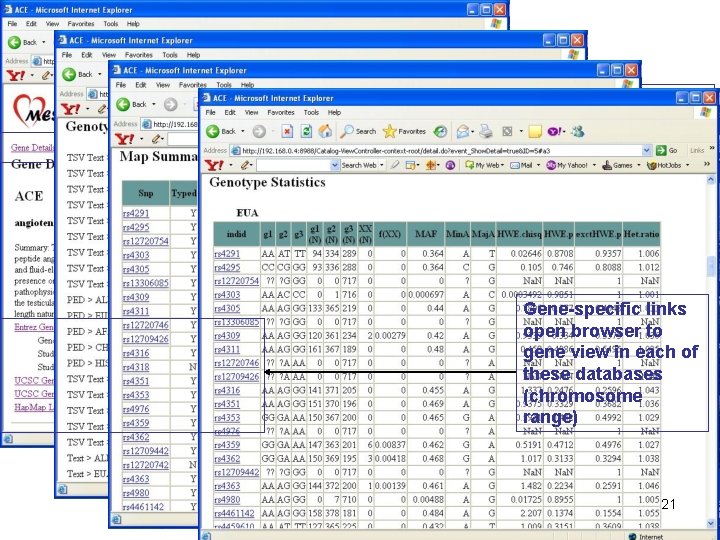Click Back arrow in front Genotype Statistics window

coord(213,131)
